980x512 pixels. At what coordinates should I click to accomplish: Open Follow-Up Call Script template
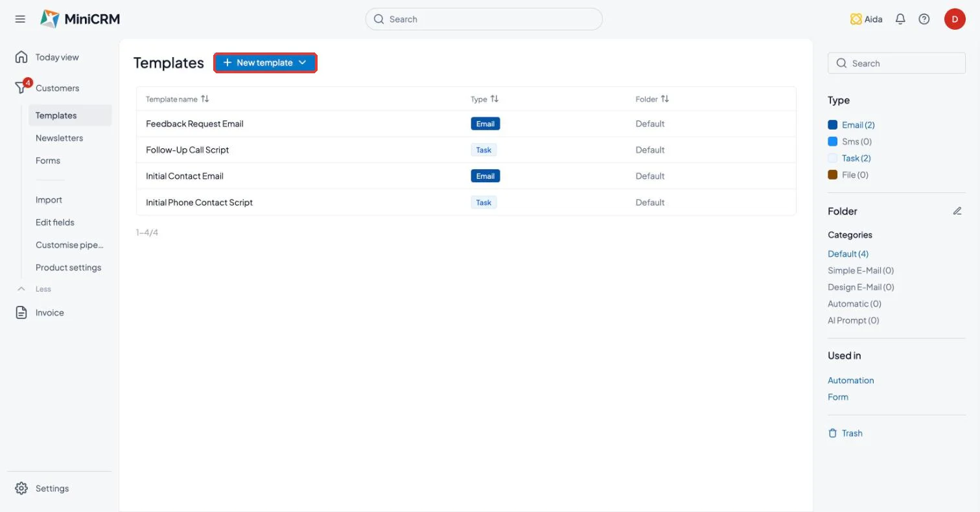click(x=187, y=150)
